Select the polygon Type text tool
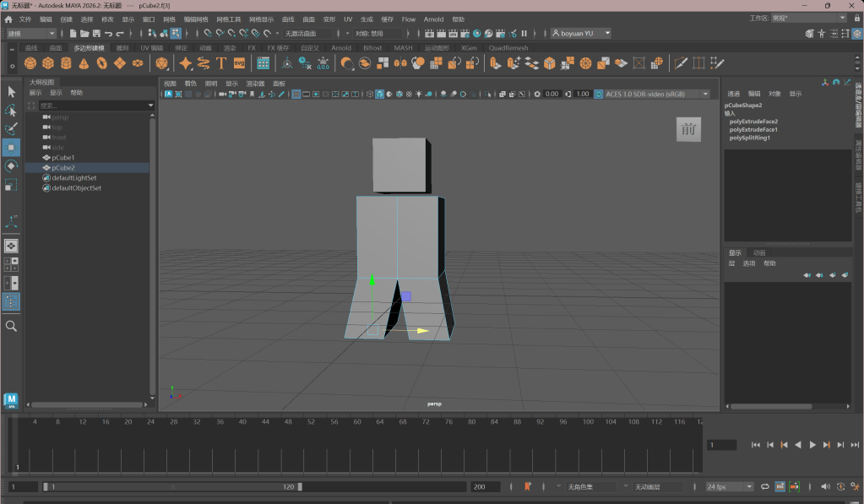 tap(221, 63)
